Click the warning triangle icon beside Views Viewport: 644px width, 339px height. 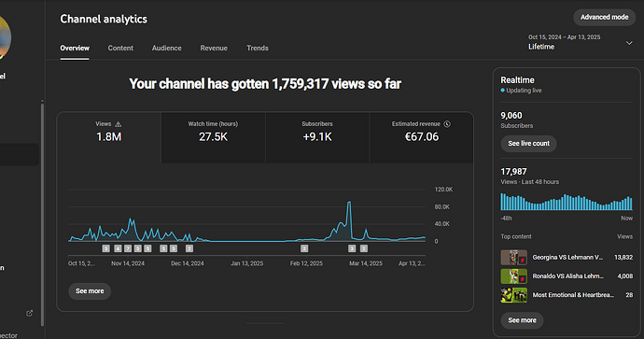click(x=119, y=124)
